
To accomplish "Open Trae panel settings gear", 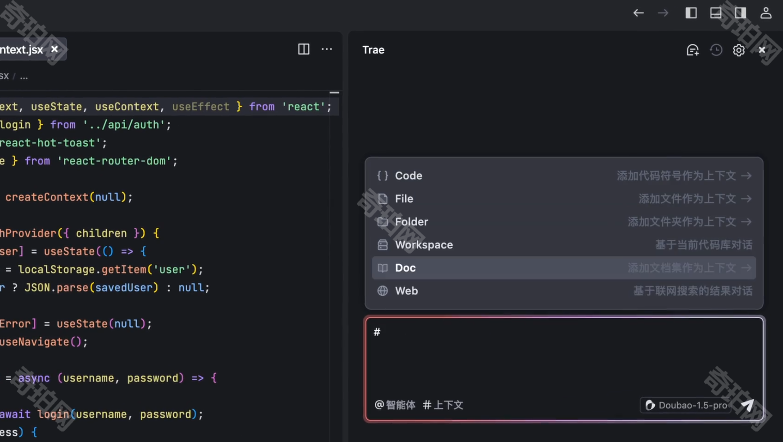I will (739, 50).
